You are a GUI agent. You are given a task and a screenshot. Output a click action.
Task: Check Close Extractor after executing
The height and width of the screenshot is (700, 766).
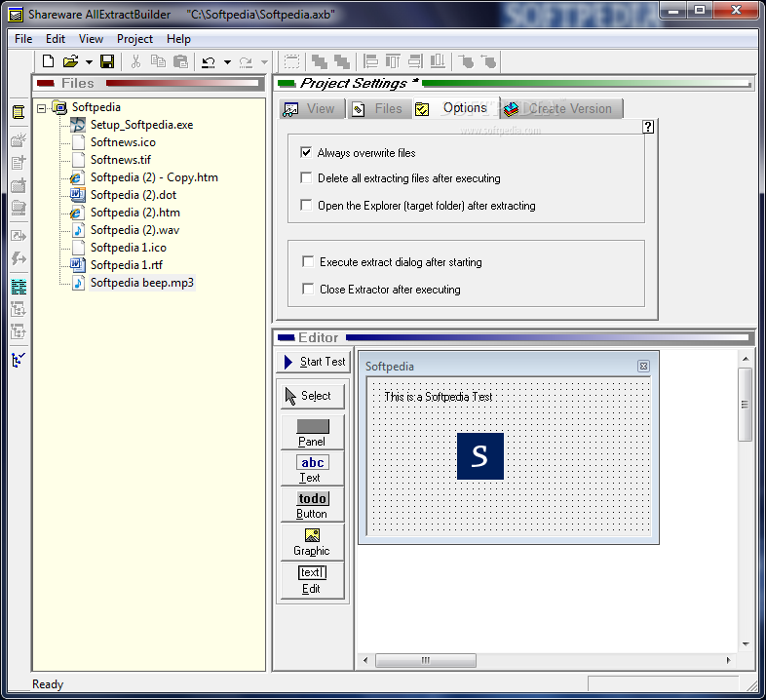[308, 289]
